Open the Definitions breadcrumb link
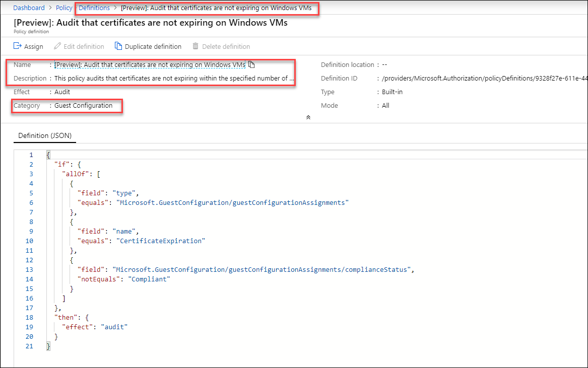Viewport: 588px width, 368px height. tap(94, 8)
